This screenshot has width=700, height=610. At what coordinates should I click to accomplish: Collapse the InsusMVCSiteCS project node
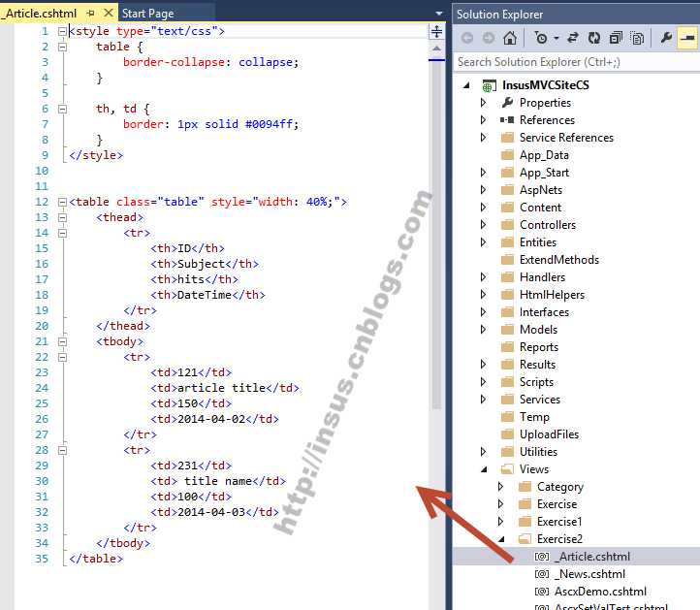[x=466, y=84]
